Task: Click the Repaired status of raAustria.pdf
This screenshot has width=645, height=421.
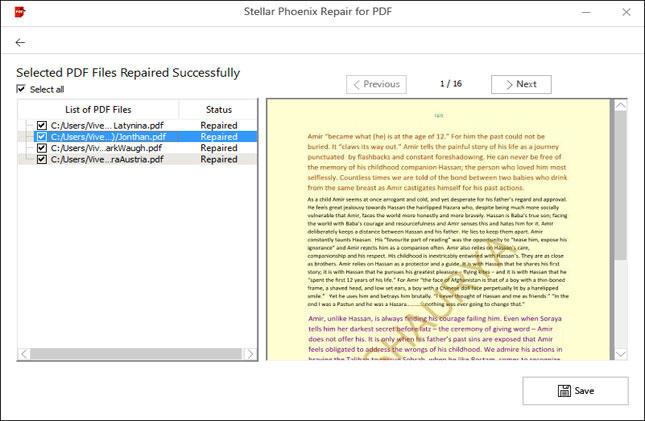Action: click(x=219, y=159)
